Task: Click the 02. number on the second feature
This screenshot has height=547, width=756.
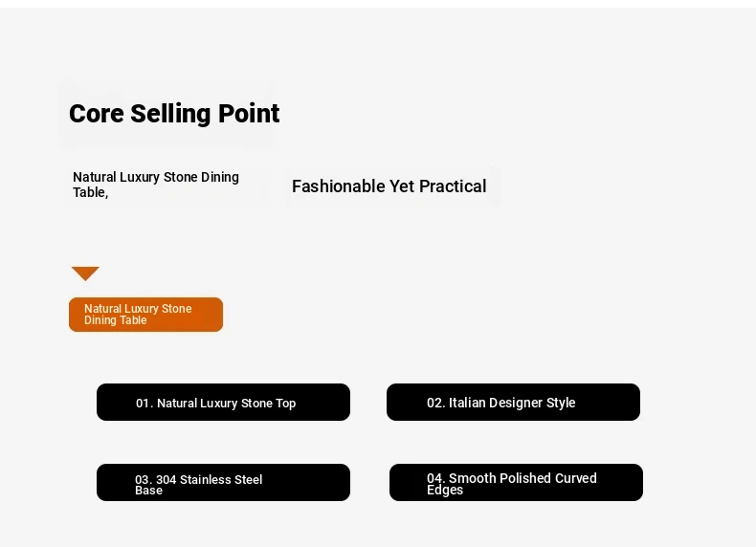Action: pos(436,403)
